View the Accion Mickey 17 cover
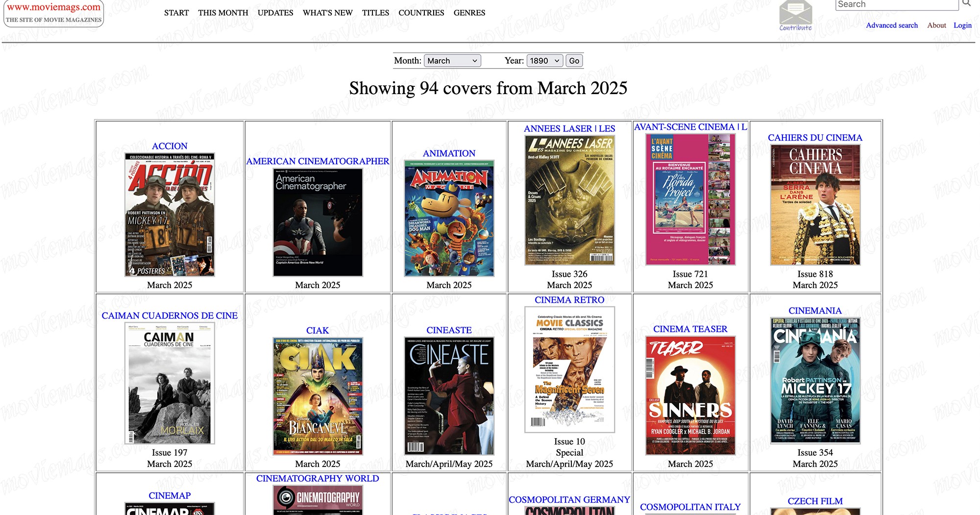The image size is (980, 515). (x=170, y=215)
